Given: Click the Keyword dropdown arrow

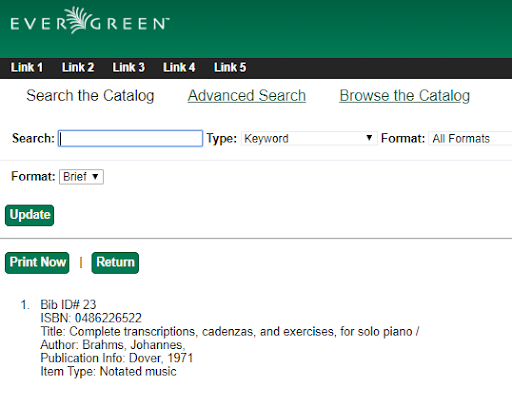Looking at the screenshot, I should click(x=369, y=138).
